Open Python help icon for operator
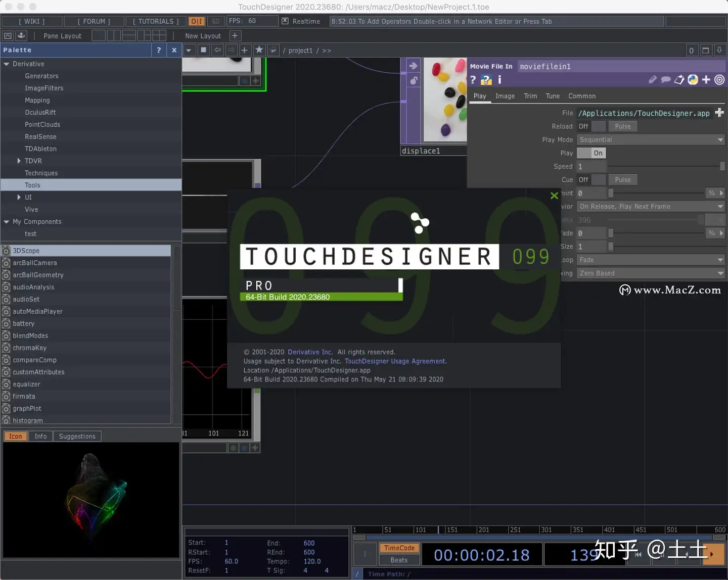728x580 pixels. (x=486, y=80)
